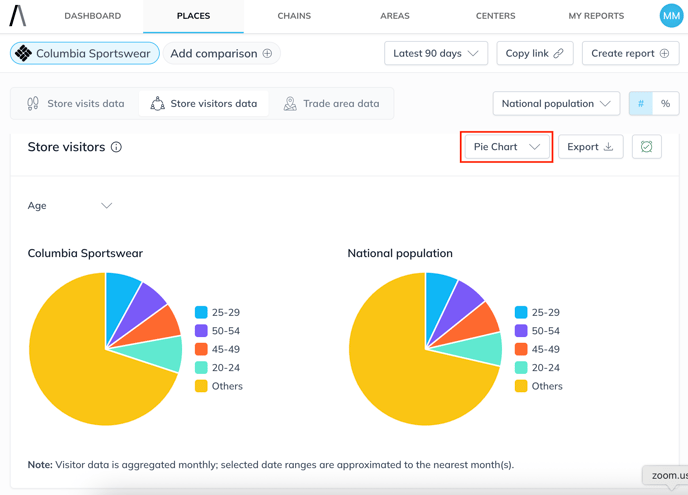The image size is (688, 495).
Task: Open the MM user avatar menu
Action: 671,15
